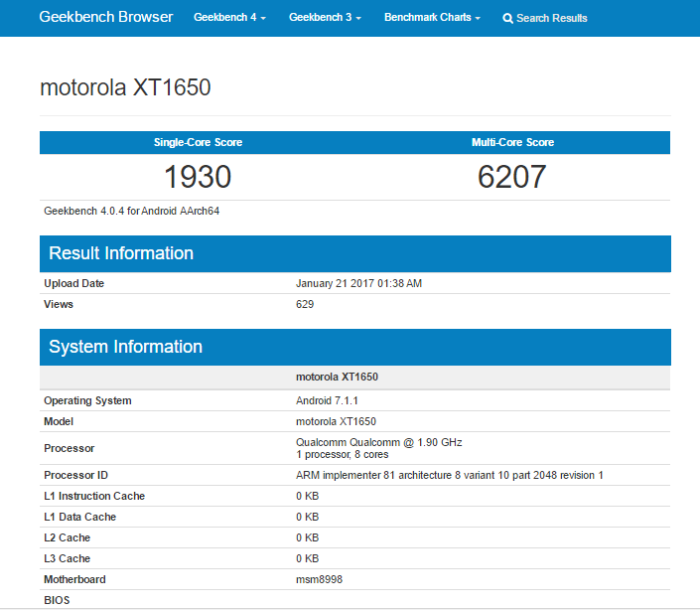Select the views count 629
This screenshot has height=610, width=700.
tap(305, 305)
